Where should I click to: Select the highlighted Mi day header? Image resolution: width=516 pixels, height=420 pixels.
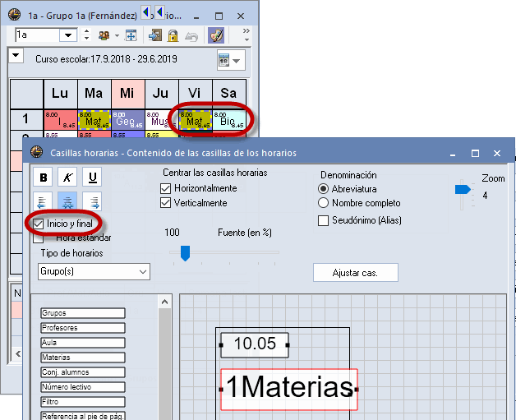click(x=127, y=94)
